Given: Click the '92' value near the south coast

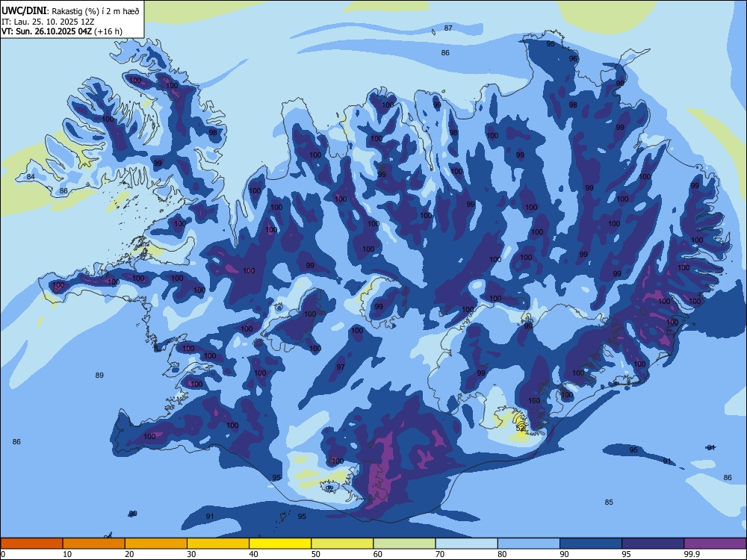Looking at the screenshot, I should coord(329,488).
